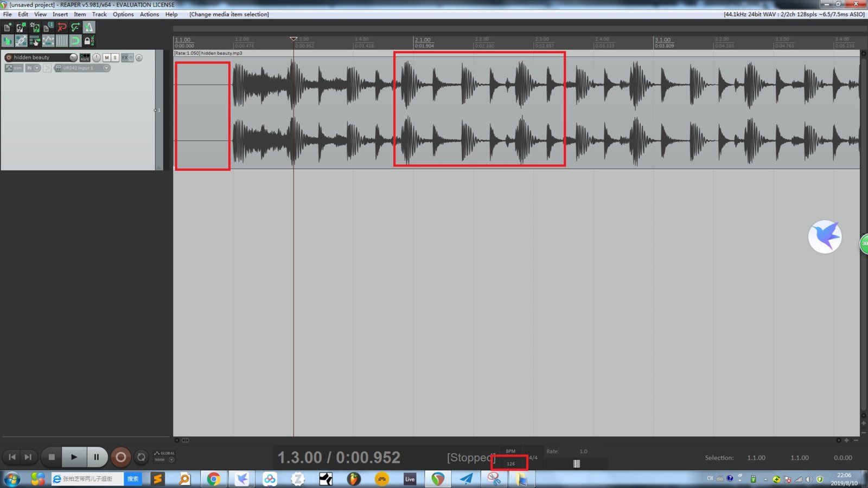868x488 pixels.
Task: Solo the hidden beauty track
Action: pyautogui.click(x=115, y=57)
